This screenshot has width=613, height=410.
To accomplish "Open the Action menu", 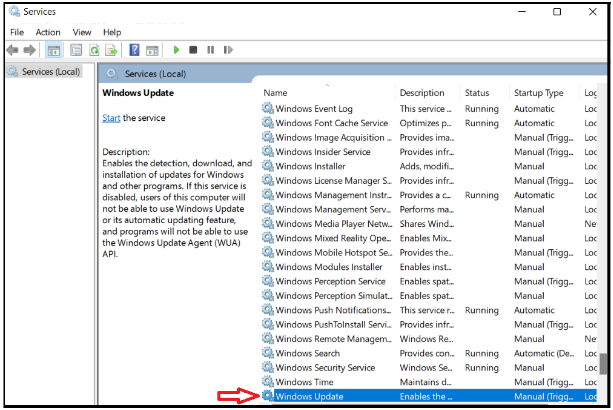I will (48, 32).
